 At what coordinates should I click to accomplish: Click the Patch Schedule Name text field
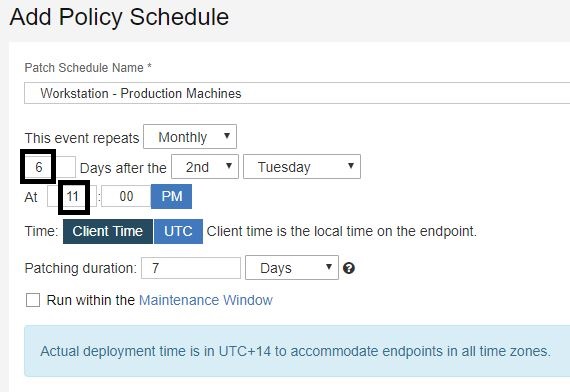[x=297, y=93]
